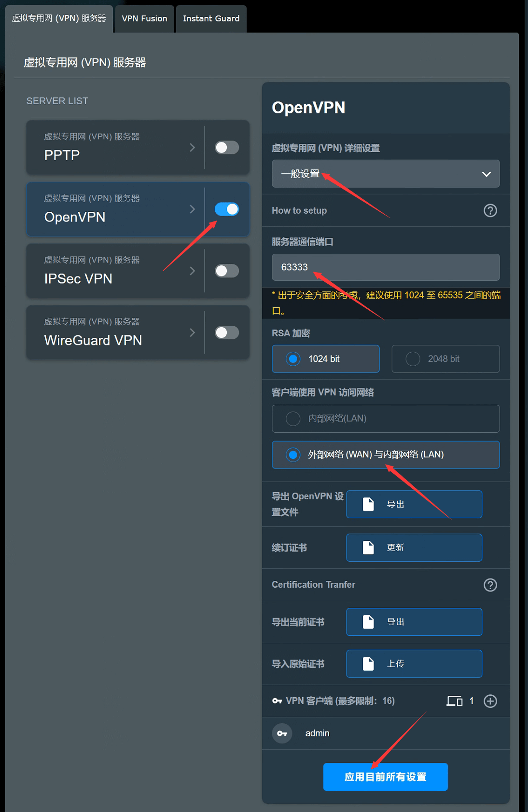Viewport: 528px width, 812px height.
Task: Select the 2048 bit RSA option
Action: pos(445,359)
